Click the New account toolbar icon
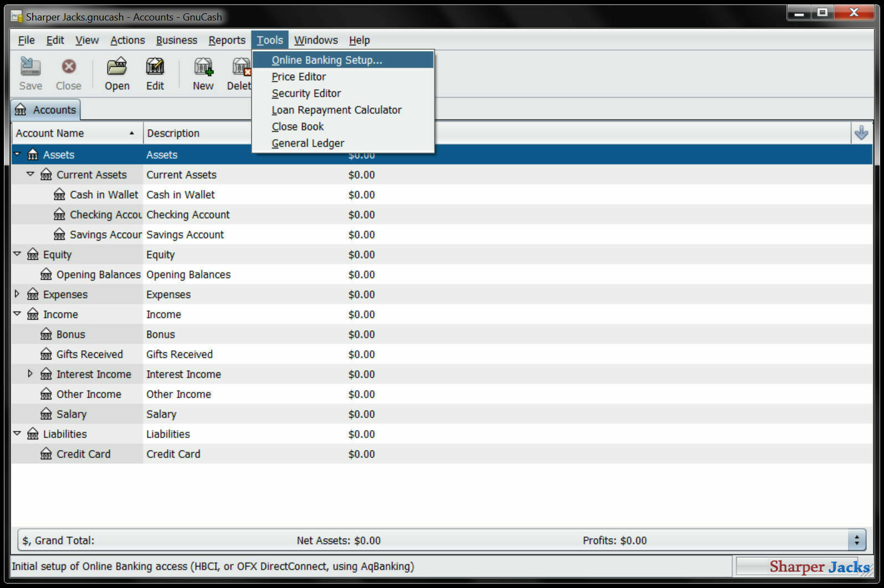The height and width of the screenshot is (588, 884). pyautogui.click(x=203, y=67)
